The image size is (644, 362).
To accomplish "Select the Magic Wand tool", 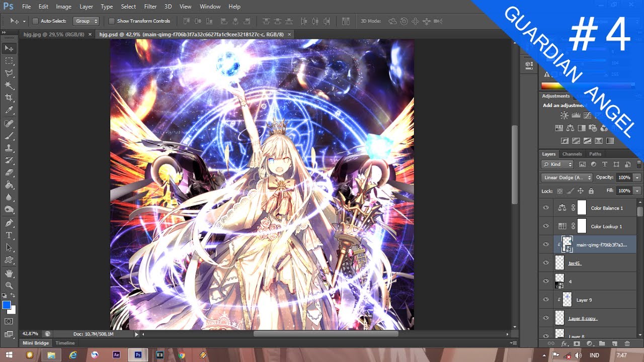I will 9,85.
